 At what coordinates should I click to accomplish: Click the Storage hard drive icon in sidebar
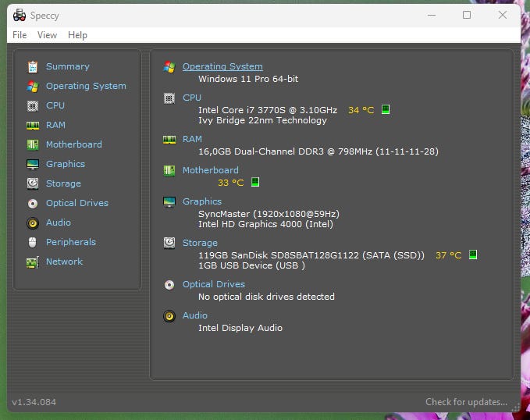(33, 183)
